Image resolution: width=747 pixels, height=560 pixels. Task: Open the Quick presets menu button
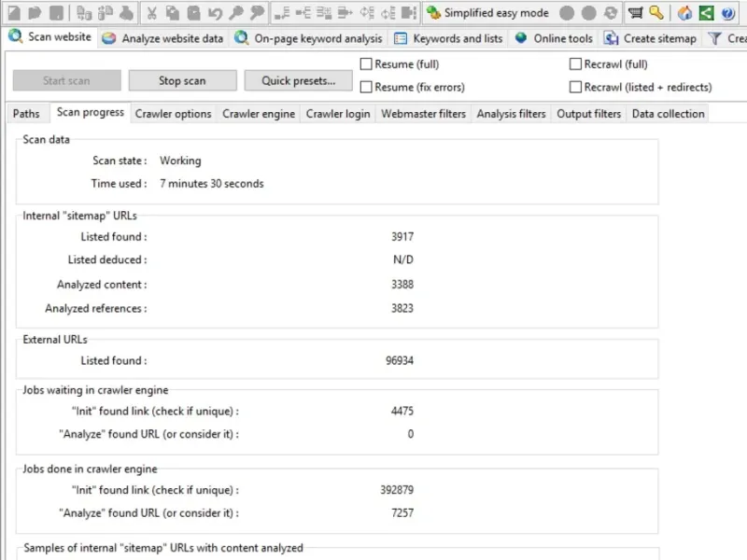tap(299, 80)
